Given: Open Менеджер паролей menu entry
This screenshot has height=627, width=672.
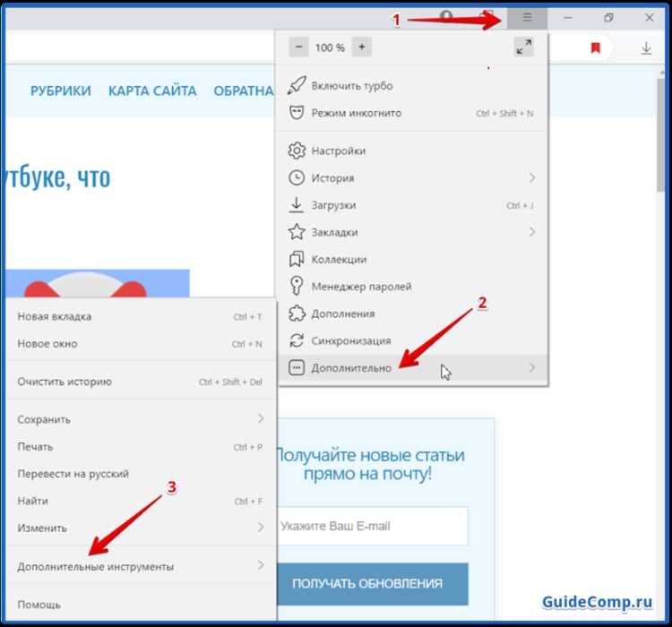Looking at the screenshot, I should point(412,287).
